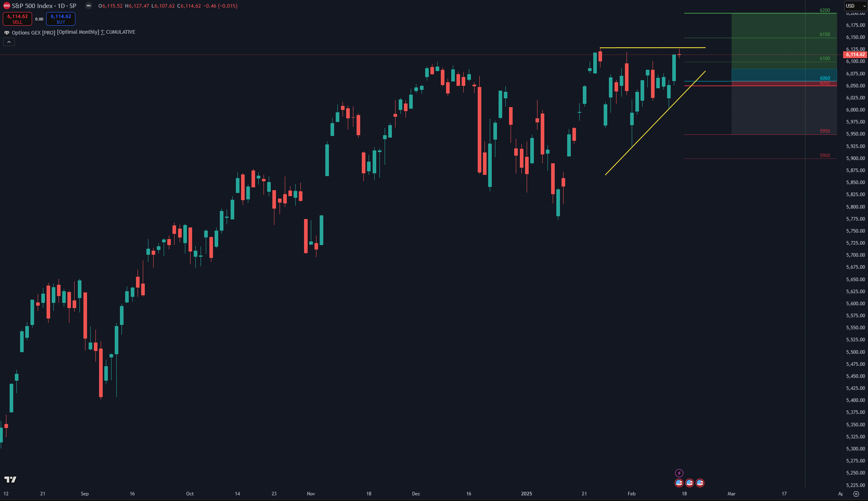Click the CUMULATIVE indicator legend text
This screenshot has width=868, height=501.
tap(120, 32)
